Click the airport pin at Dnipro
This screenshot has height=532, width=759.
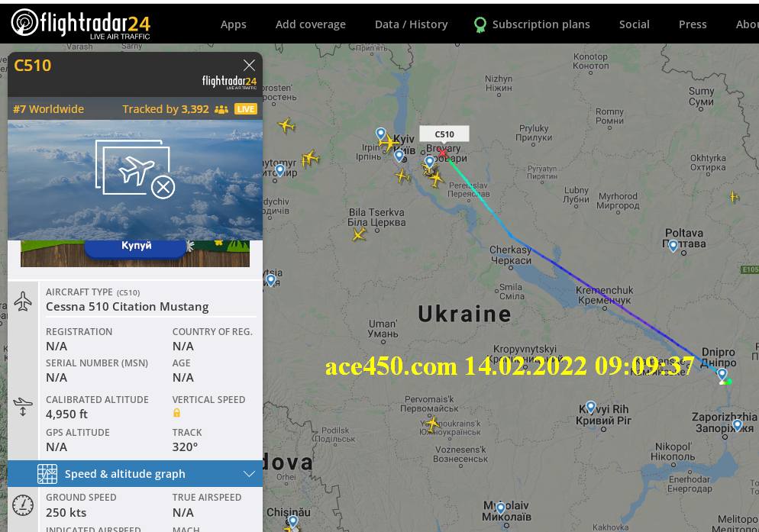coord(722,374)
